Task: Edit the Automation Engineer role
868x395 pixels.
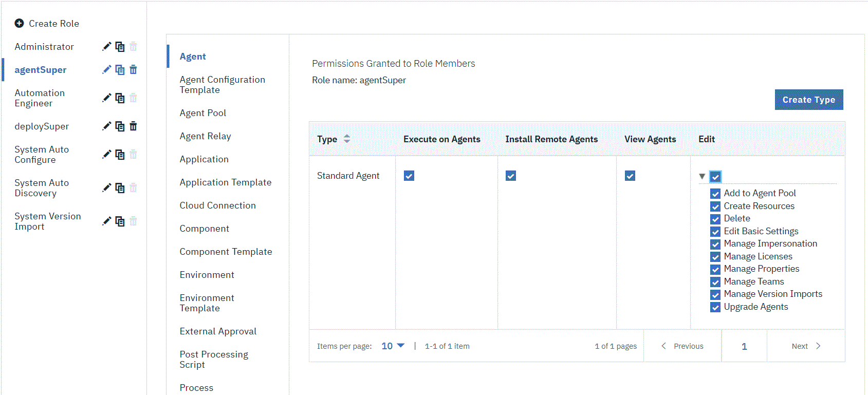Action: [x=106, y=98]
